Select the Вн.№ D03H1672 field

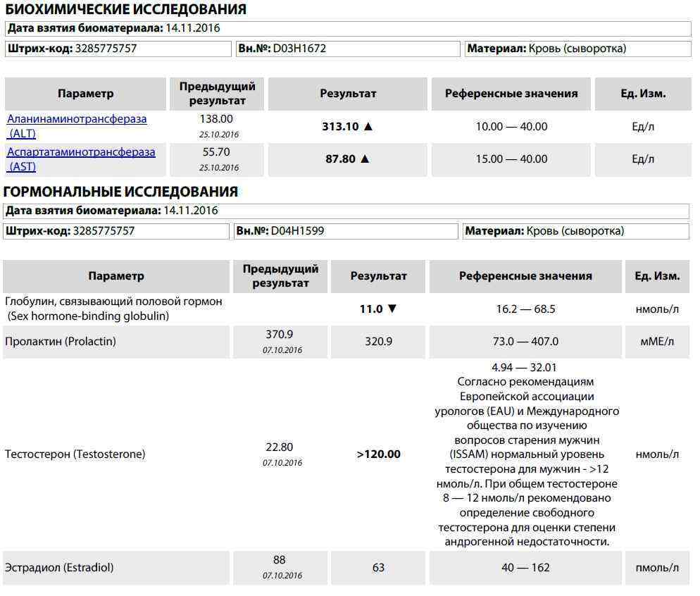[x=348, y=49]
